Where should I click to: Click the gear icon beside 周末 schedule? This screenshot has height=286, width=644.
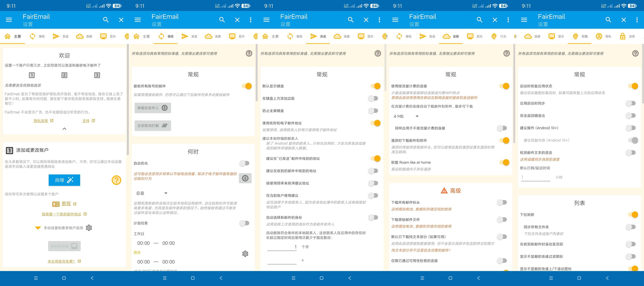(x=245, y=254)
